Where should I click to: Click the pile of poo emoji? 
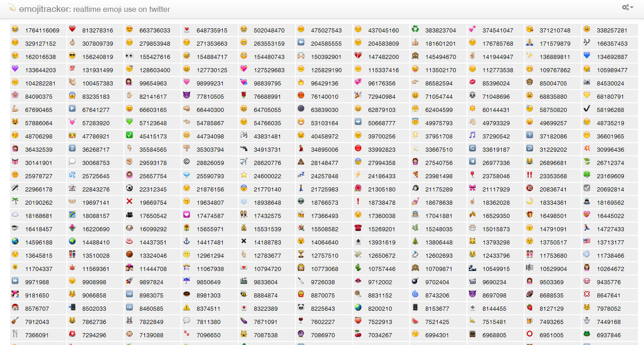(x=301, y=162)
